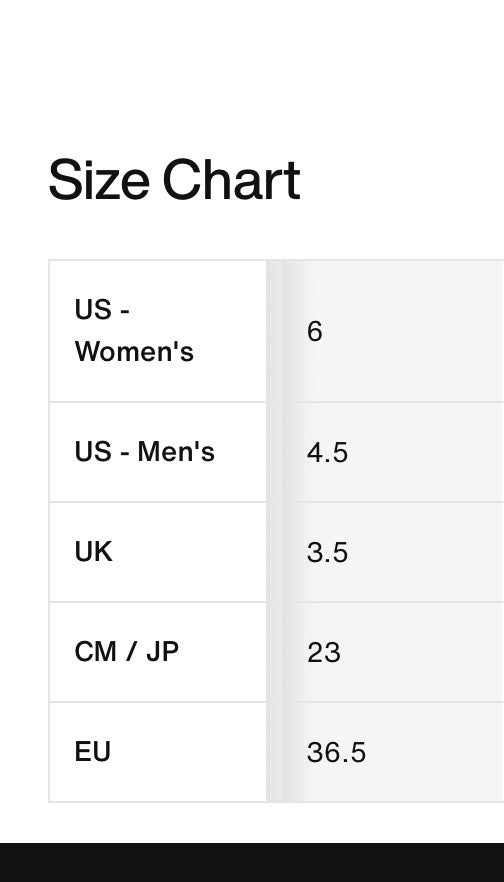Click the Size Chart heading
The width and height of the screenshot is (504, 882).
click(174, 180)
